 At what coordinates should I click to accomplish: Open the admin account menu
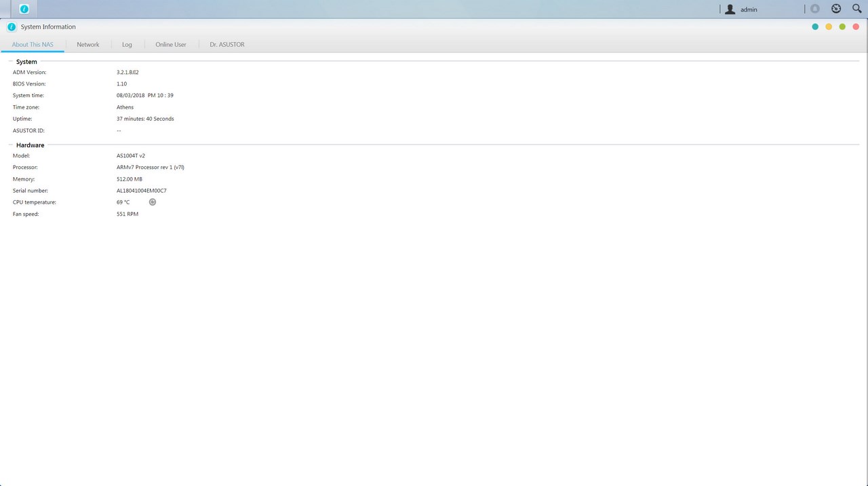749,10
